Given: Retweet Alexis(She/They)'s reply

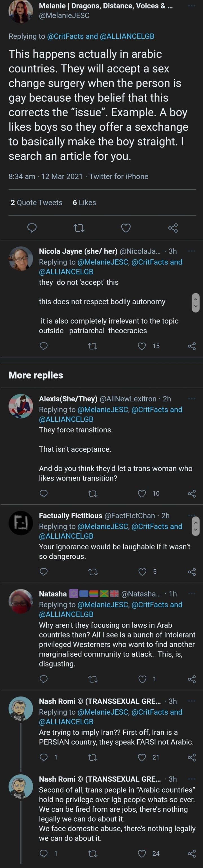Looking at the screenshot, I should coord(92,494).
